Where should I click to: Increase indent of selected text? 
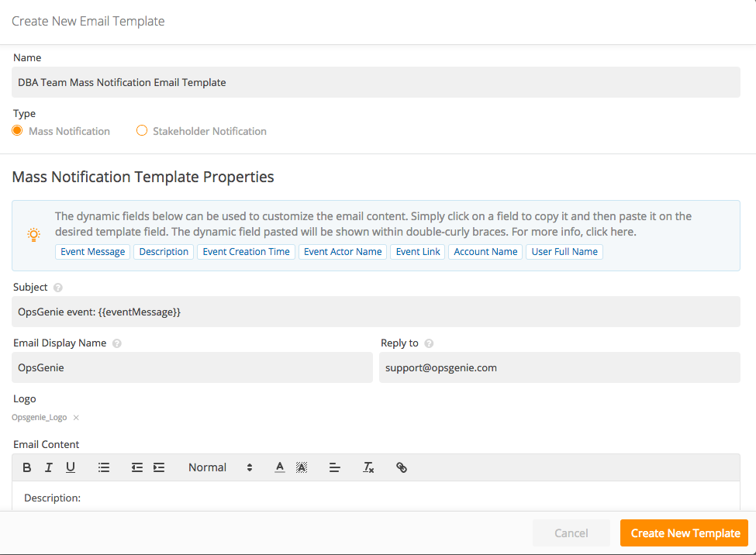tap(159, 467)
